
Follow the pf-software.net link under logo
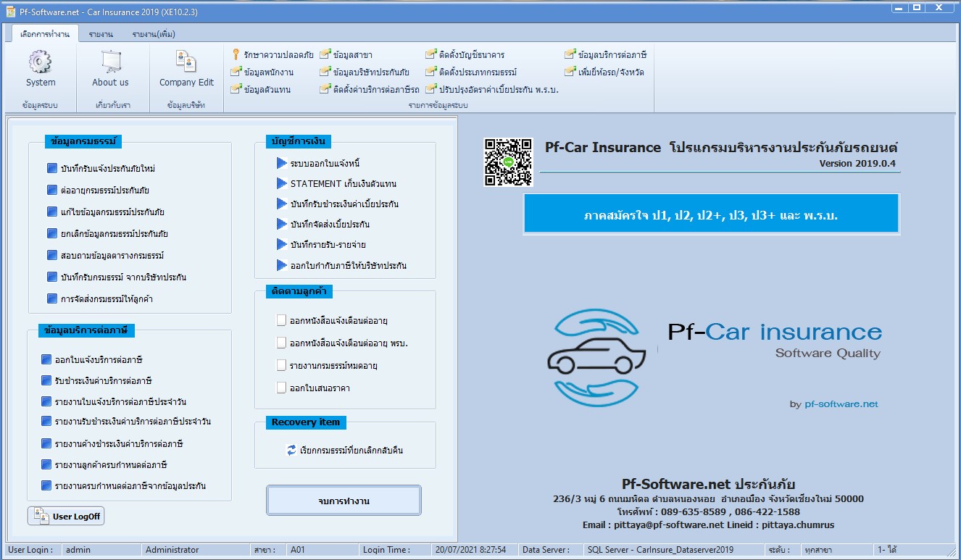[841, 404]
